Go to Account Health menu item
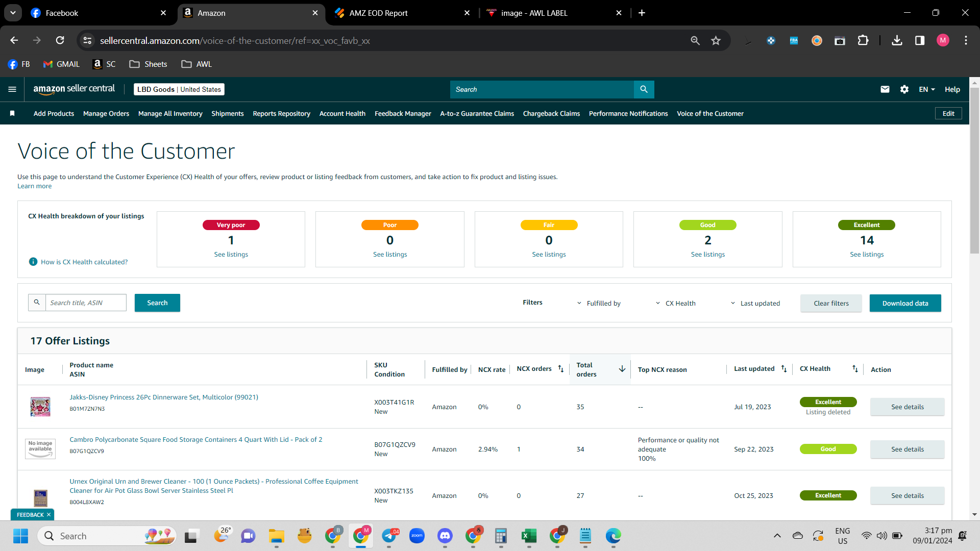Viewport: 980px width, 551px height. 342,113
